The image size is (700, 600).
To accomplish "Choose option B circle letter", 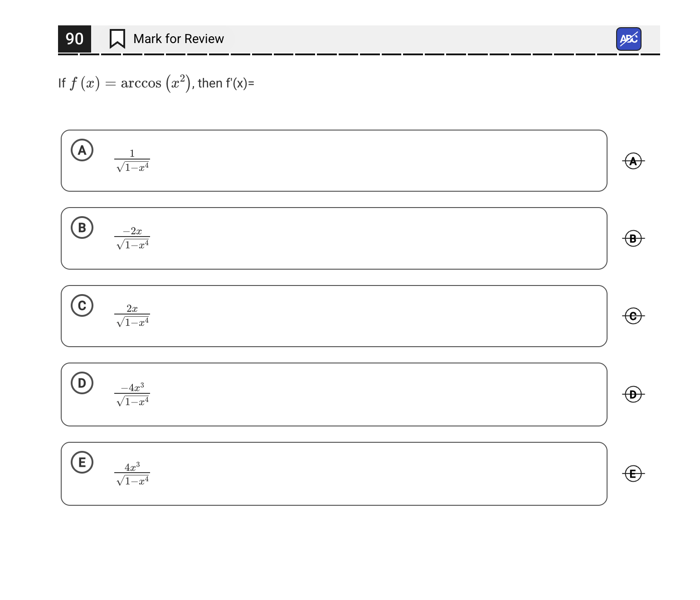I will [x=82, y=227].
